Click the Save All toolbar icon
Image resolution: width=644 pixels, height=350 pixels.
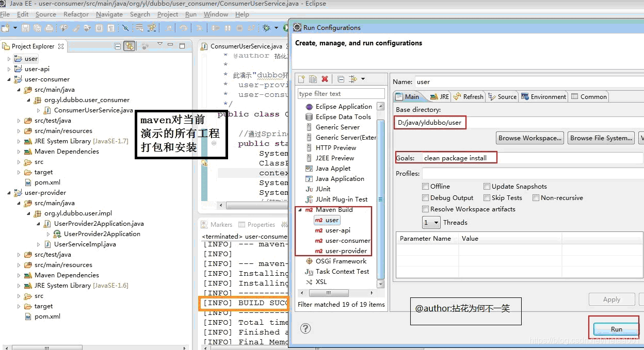click(x=38, y=28)
